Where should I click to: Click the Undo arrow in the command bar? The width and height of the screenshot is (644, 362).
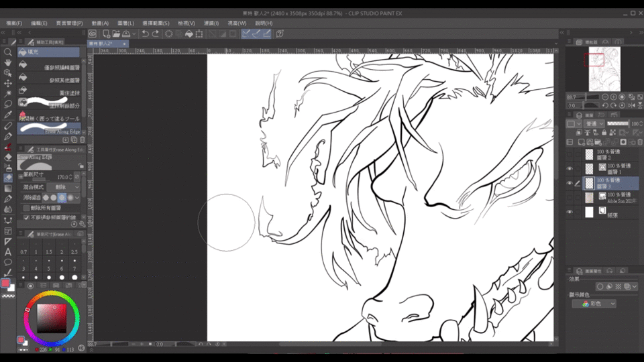tap(145, 34)
